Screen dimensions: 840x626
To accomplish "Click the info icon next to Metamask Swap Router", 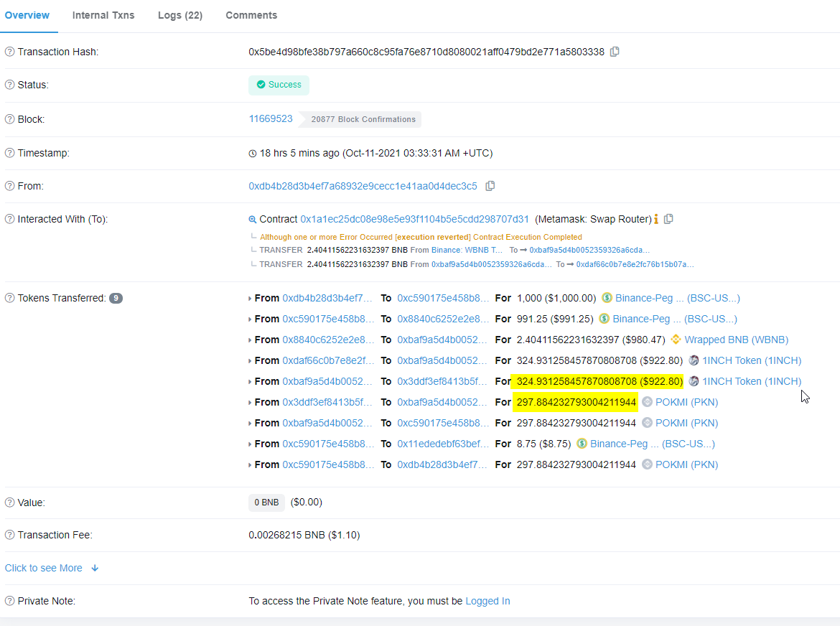I will click(656, 219).
